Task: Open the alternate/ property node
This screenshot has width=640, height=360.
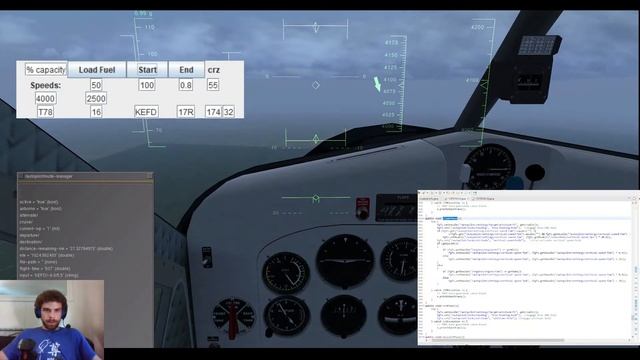Action: (29, 215)
